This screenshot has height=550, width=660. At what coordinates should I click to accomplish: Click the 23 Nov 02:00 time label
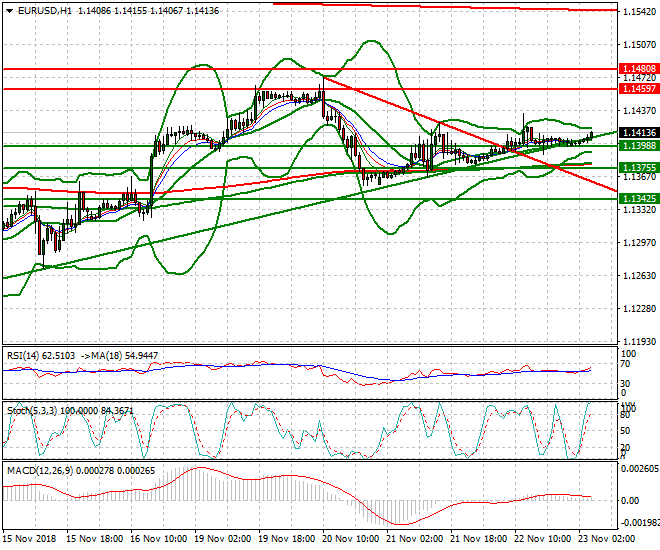coord(607,539)
